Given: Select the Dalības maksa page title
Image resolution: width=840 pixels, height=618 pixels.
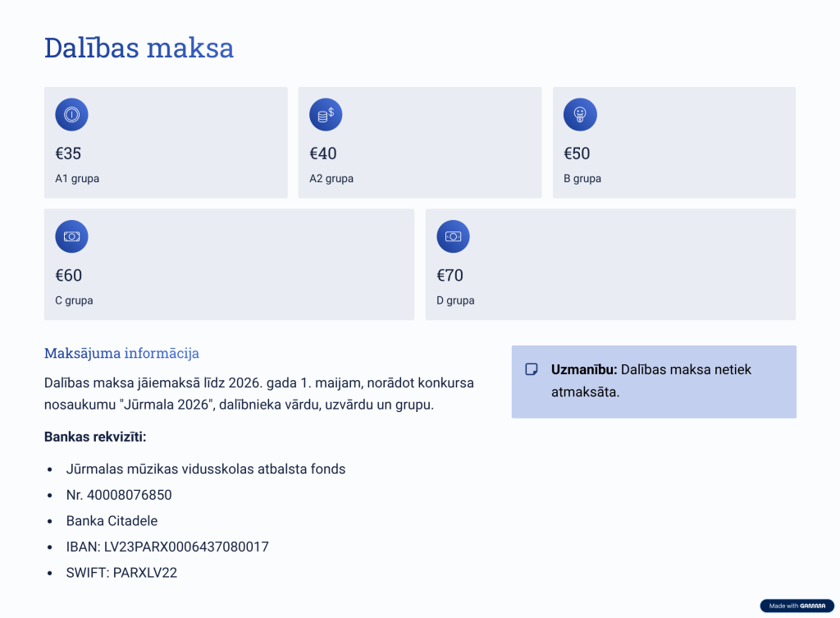Looking at the screenshot, I should [139, 48].
